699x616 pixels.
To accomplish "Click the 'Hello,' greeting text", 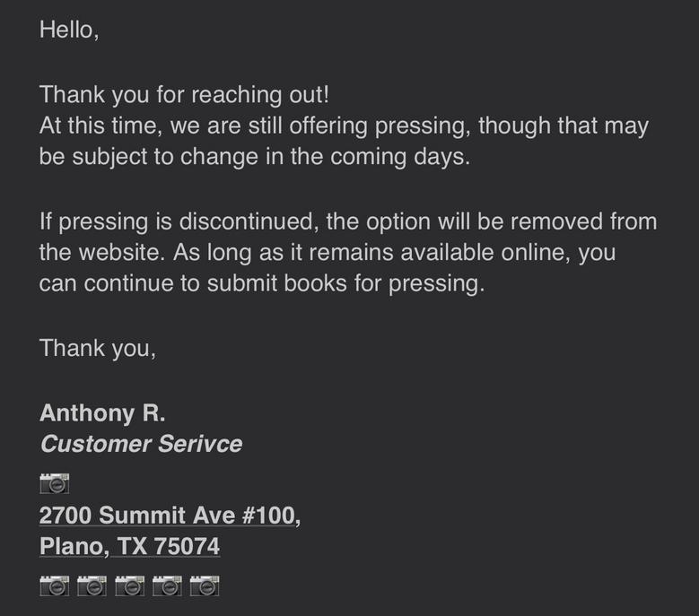I will click(x=69, y=30).
